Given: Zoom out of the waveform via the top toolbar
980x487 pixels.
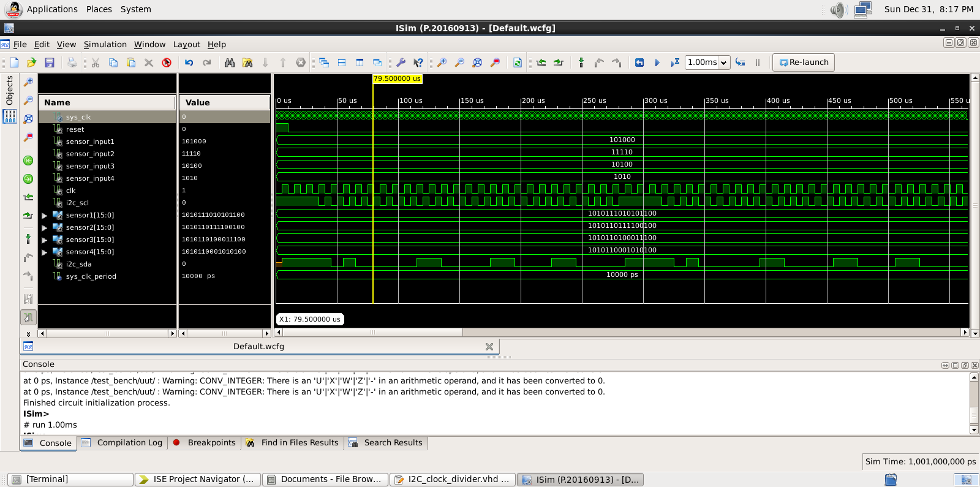Looking at the screenshot, I should click(459, 62).
